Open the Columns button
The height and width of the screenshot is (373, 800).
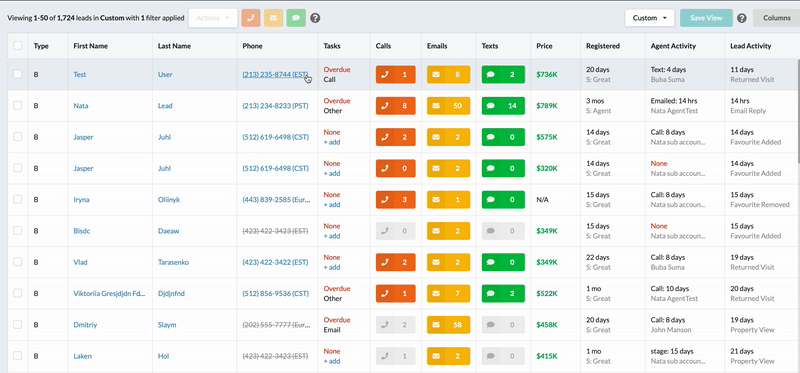[777, 18]
